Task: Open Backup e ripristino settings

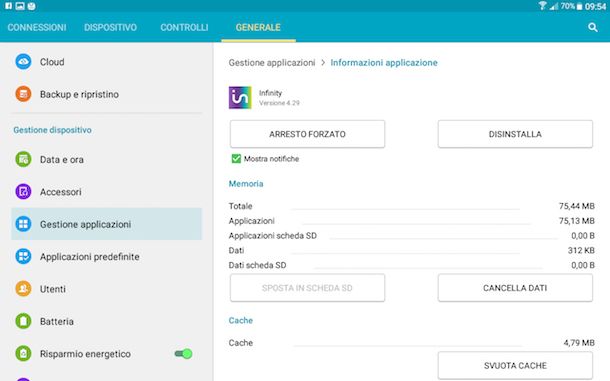Action: (x=107, y=94)
